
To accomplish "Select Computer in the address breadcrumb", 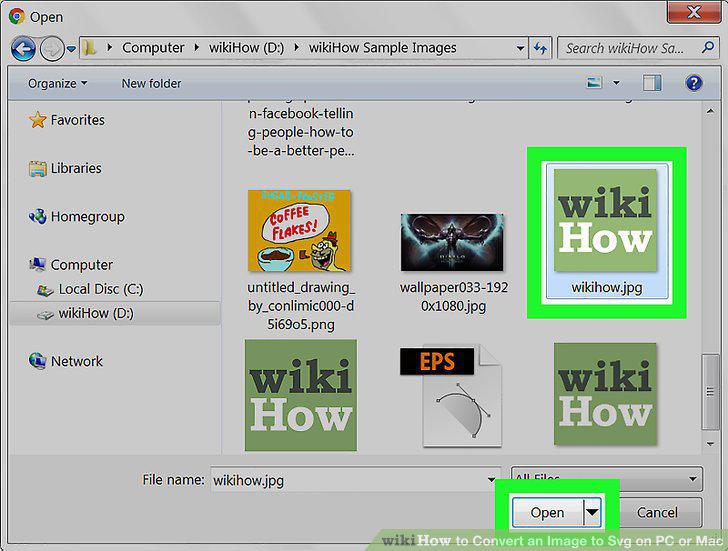I will pos(153,48).
